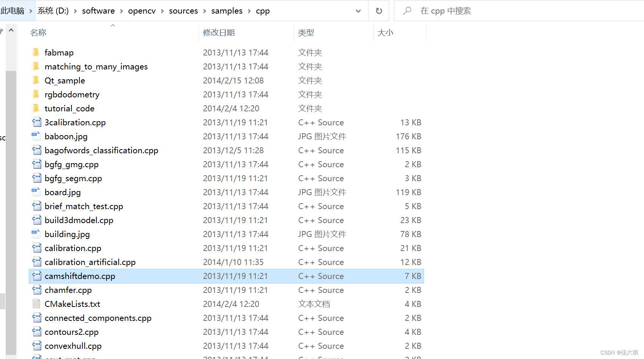644x359 pixels.
Task: Click the calibration.cpp file icon
Action: [36, 248]
